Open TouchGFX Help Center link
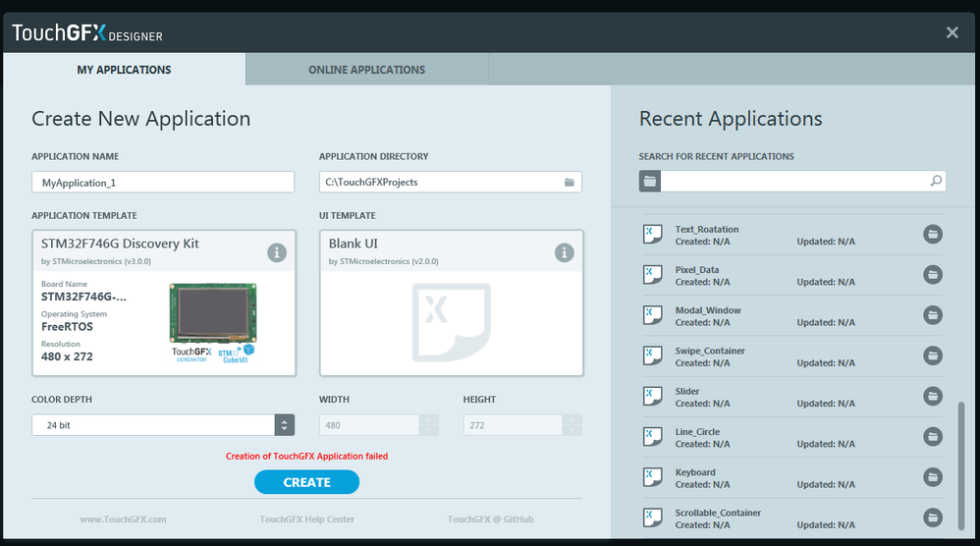Viewport: 980px width, 546px height. point(307,519)
